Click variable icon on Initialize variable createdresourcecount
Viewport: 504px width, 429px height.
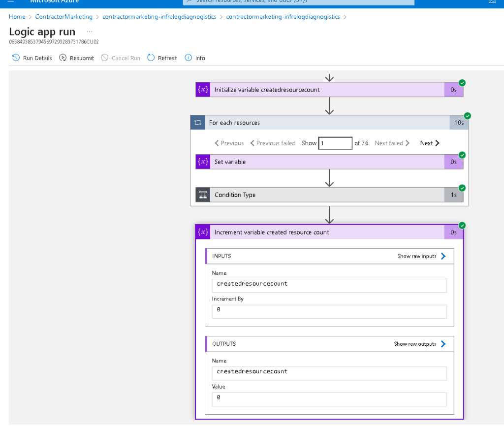(x=203, y=90)
